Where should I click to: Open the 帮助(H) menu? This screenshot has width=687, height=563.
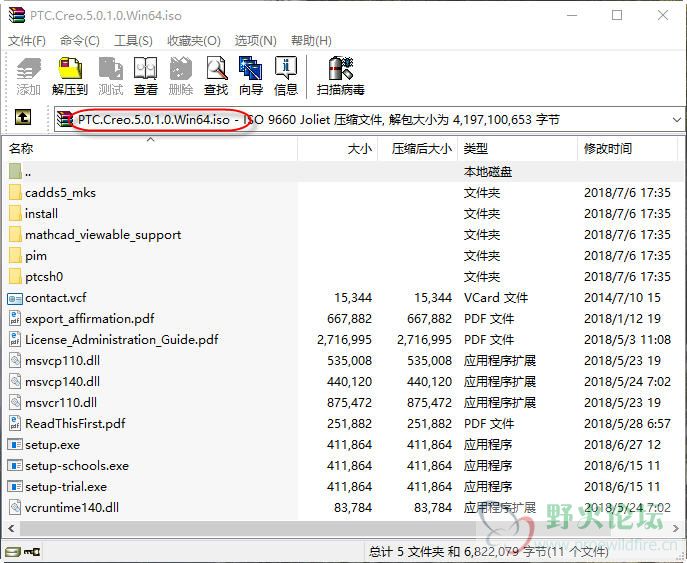(x=311, y=41)
